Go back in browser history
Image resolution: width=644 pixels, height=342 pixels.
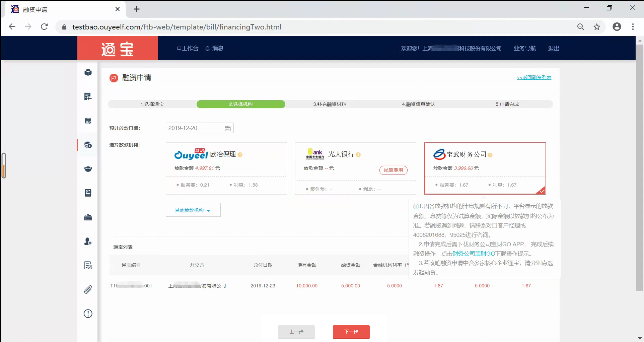pyautogui.click(x=12, y=27)
